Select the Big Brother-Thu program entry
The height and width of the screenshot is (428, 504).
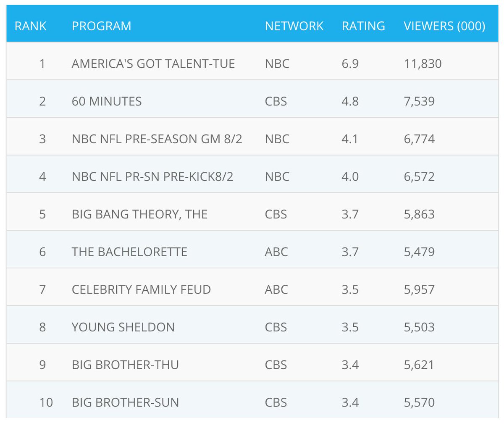(x=125, y=365)
